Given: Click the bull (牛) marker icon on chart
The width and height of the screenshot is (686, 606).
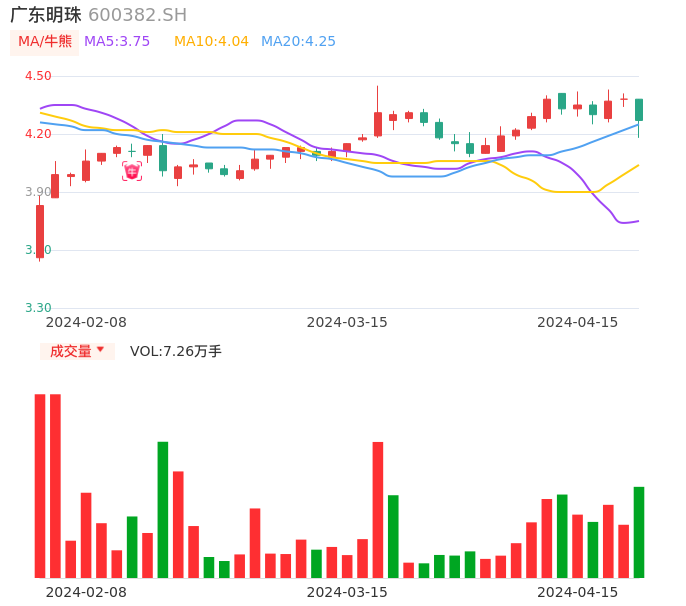Looking at the screenshot, I should tap(132, 171).
